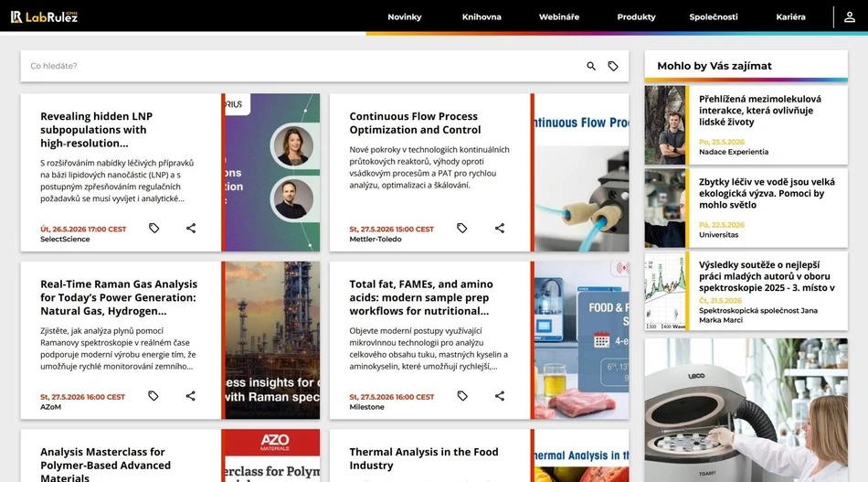Open 'Total fat, FAMEs, and amino acids' title
The height and width of the screenshot is (482, 868).
tap(420, 297)
